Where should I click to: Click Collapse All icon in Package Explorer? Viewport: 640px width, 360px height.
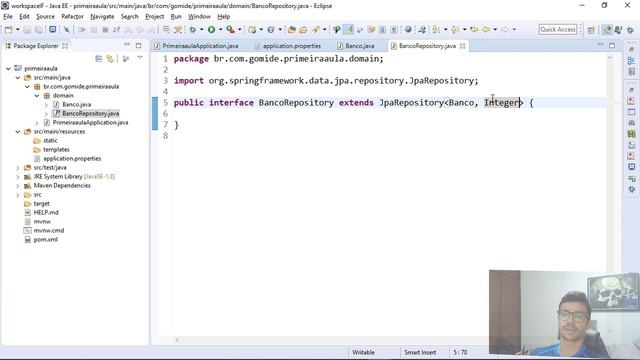pyautogui.click(x=98, y=59)
